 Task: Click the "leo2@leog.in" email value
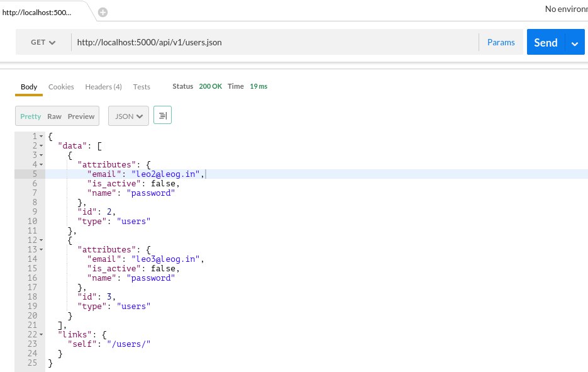pyautogui.click(x=165, y=174)
